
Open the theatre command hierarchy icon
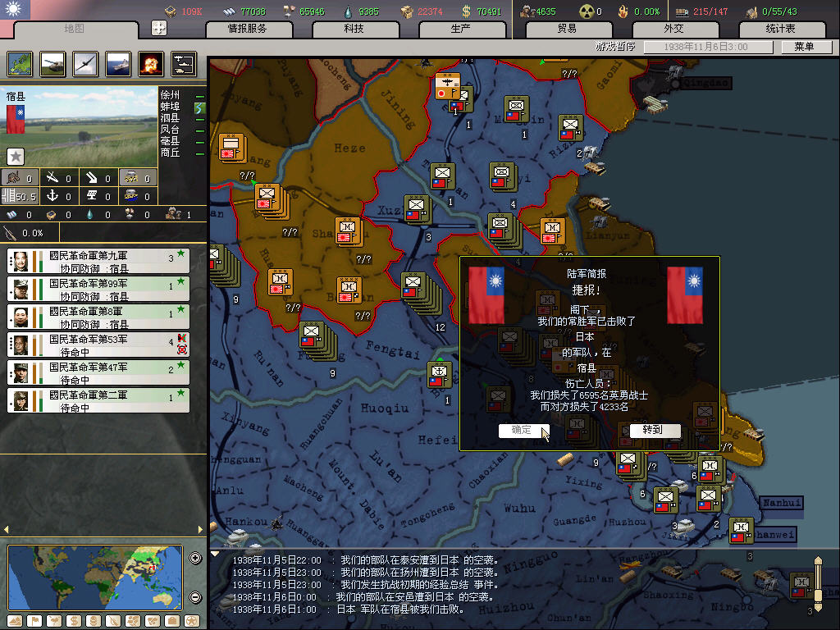(184, 64)
